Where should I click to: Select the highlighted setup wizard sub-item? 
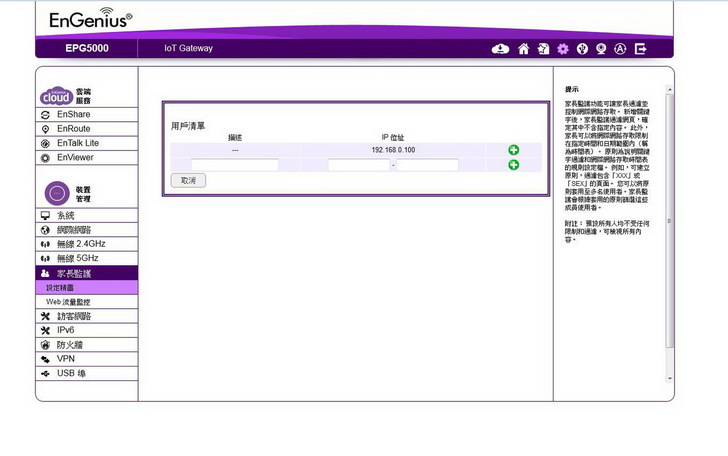point(86,287)
